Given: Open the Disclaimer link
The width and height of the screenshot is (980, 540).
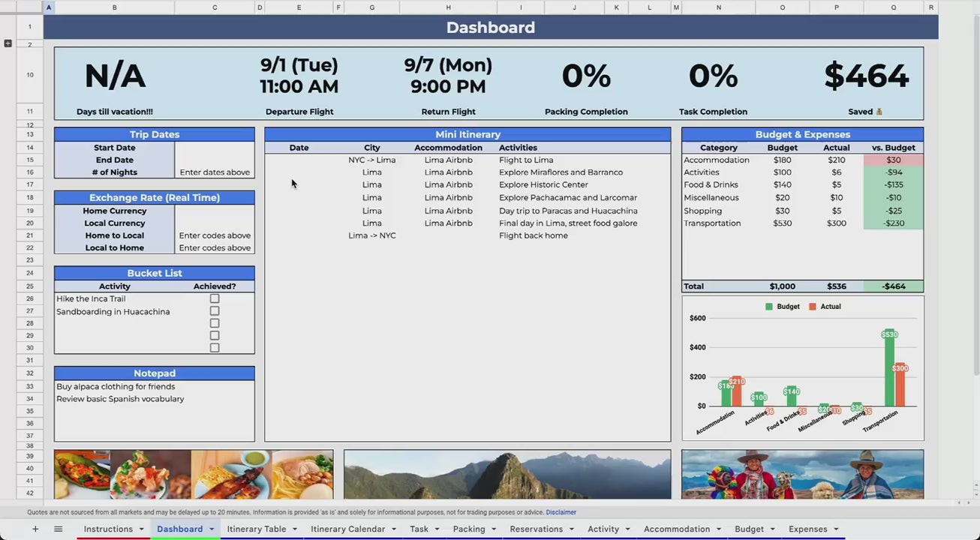Looking at the screenshot, I should pyautogui.click(x=561, y=512).
